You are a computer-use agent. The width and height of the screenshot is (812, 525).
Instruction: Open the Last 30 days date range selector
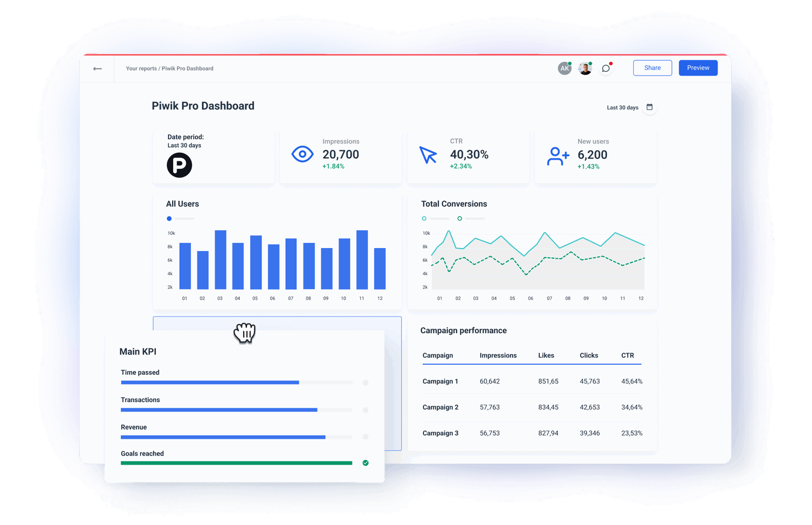pos(622,107)
